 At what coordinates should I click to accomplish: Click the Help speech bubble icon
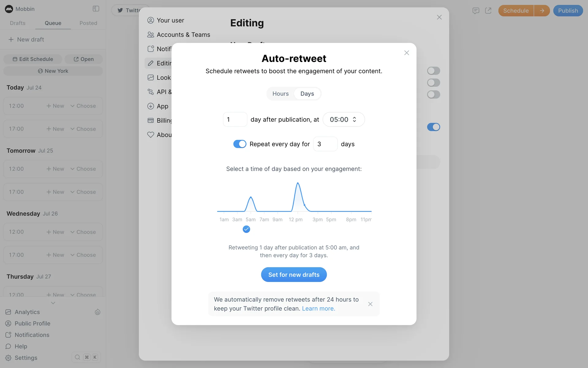[8, 346]
